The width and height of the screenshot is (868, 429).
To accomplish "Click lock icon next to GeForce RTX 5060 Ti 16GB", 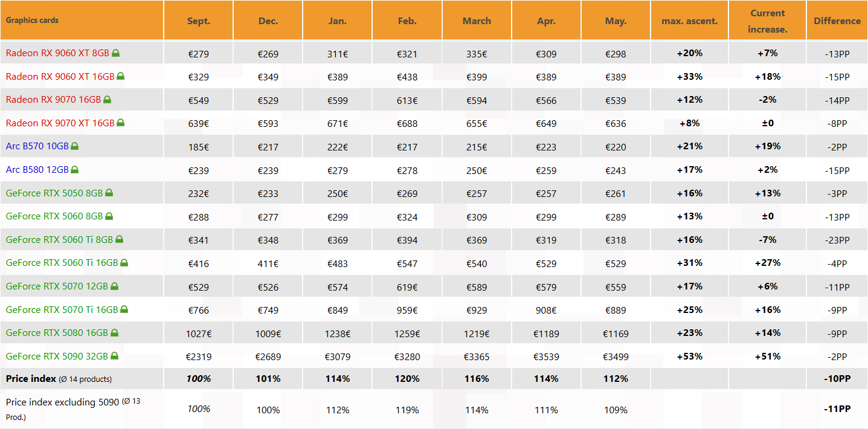I will [x=124, y=263].
